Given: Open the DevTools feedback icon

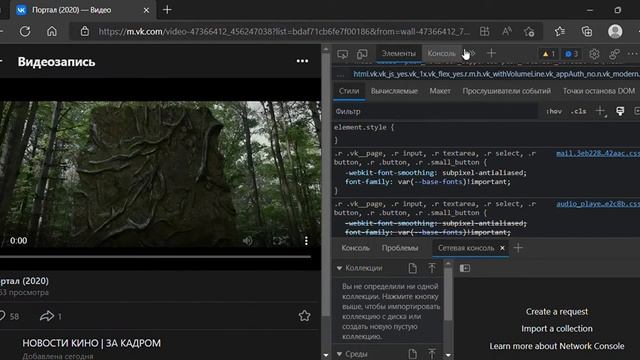Looking at the screenshot, I should pyautogui.click(x=614, y=54).
